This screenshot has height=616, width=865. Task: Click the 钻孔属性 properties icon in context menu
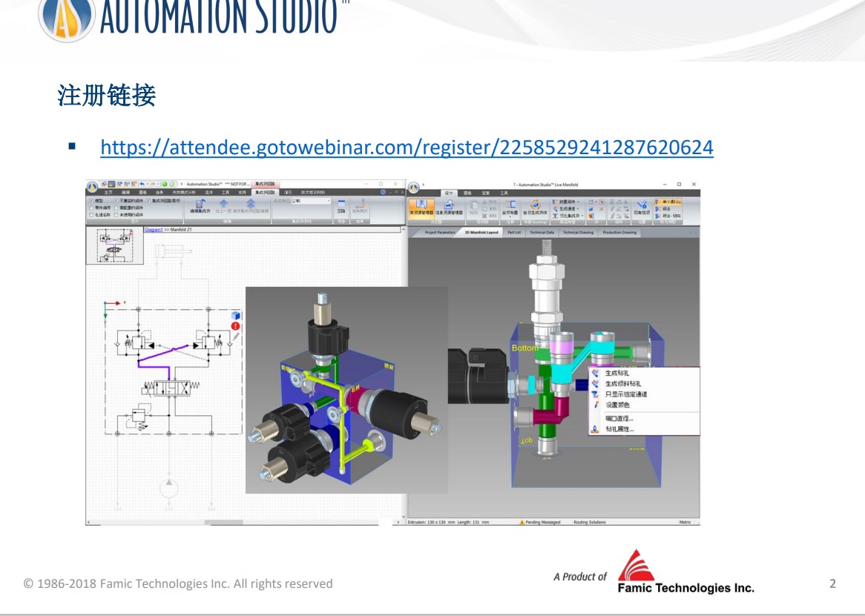pyautogui.click(x=595, y=428)
